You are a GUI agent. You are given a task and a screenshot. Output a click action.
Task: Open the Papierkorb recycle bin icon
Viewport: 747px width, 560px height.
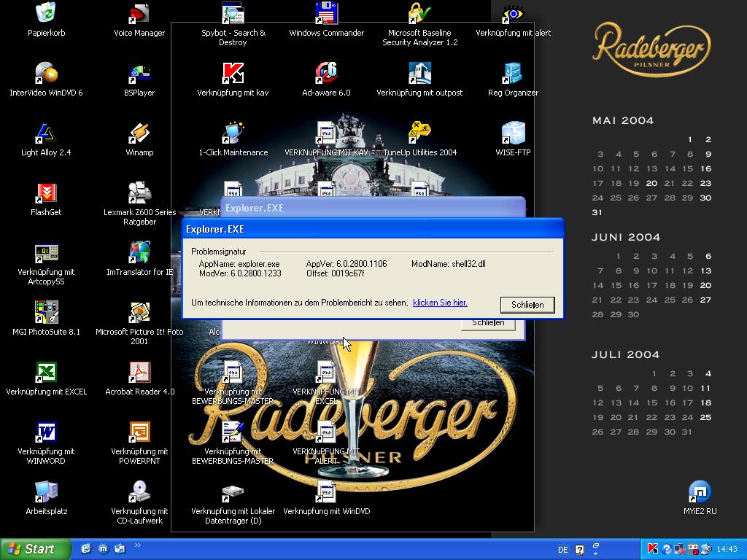coord(46,13)
